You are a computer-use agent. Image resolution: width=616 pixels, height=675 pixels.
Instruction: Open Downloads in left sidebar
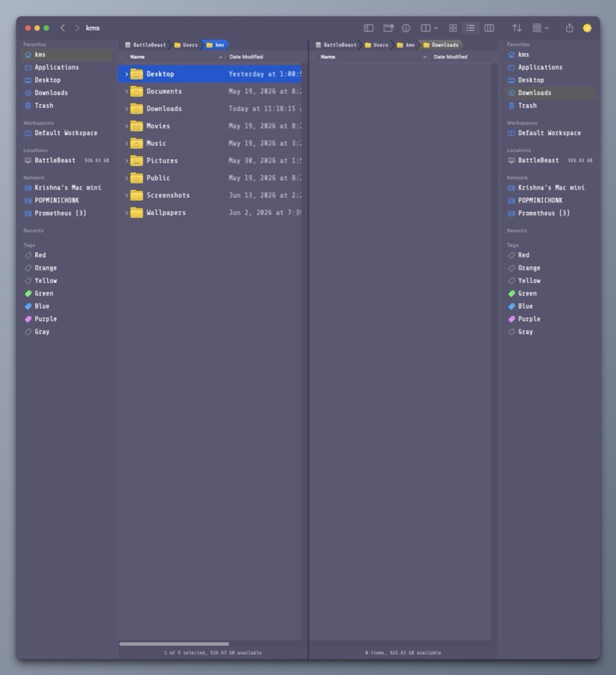click(x=66, y=92)
